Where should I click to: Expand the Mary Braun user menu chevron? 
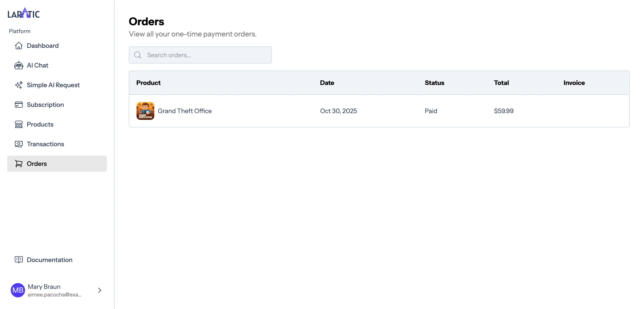[100, 290]
